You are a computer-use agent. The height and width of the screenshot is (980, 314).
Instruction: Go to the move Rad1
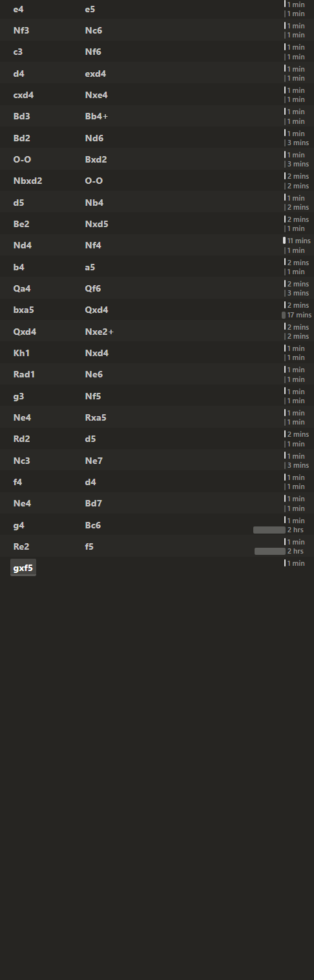(x=24, y=374)
